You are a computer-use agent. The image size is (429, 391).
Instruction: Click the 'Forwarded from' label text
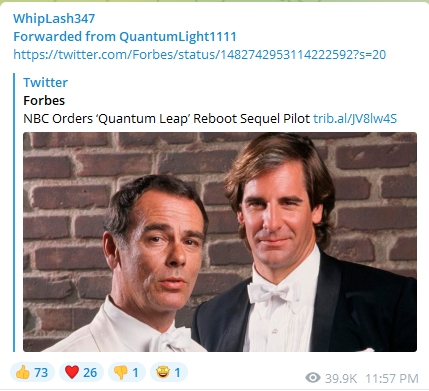tap(65, 36)
